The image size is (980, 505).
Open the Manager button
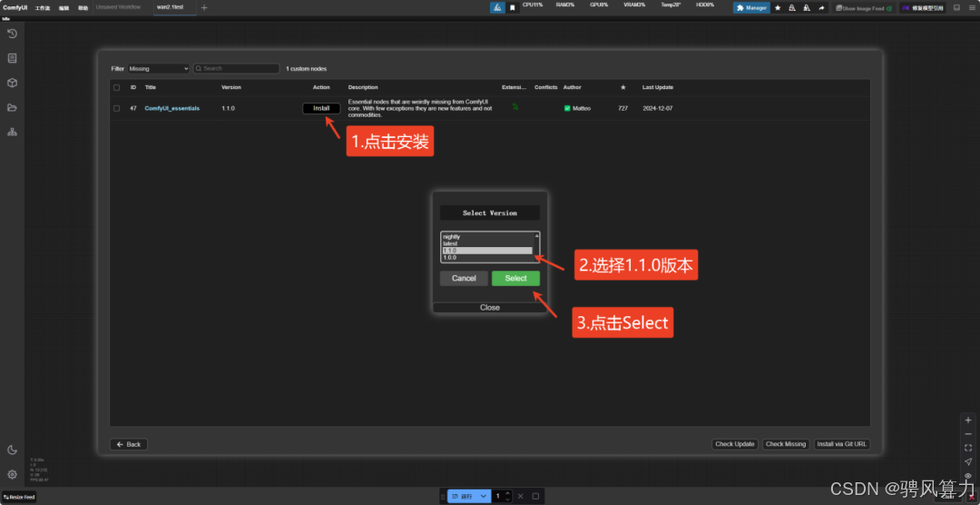coord(751,8)
